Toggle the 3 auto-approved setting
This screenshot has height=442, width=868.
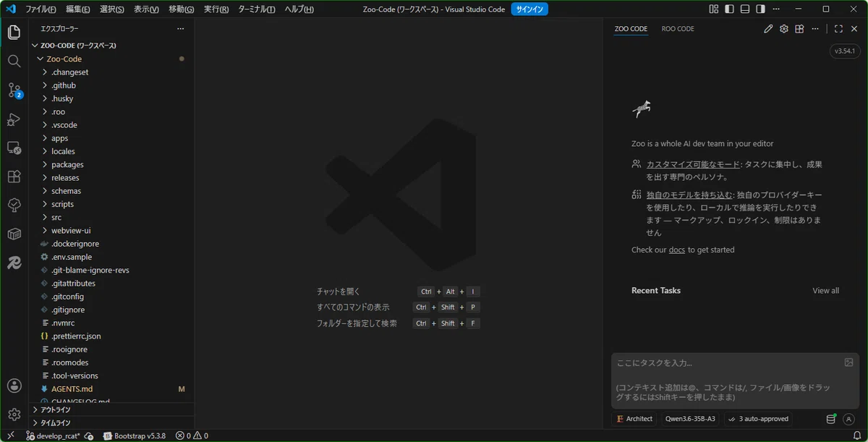point(758,419)
